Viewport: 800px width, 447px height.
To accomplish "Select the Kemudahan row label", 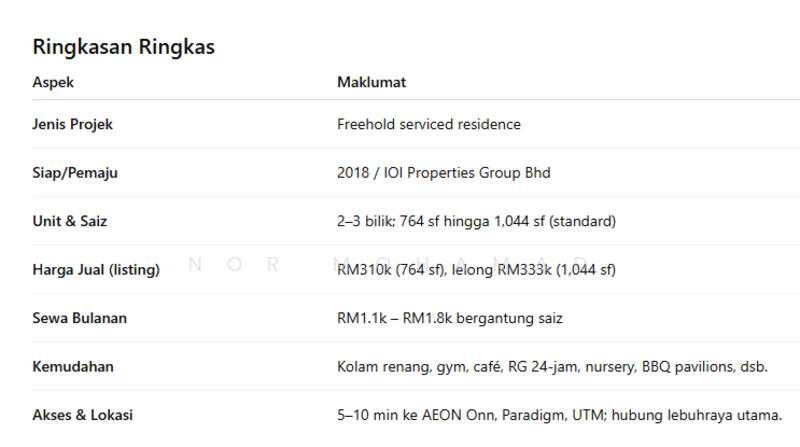I will point(73,367).
